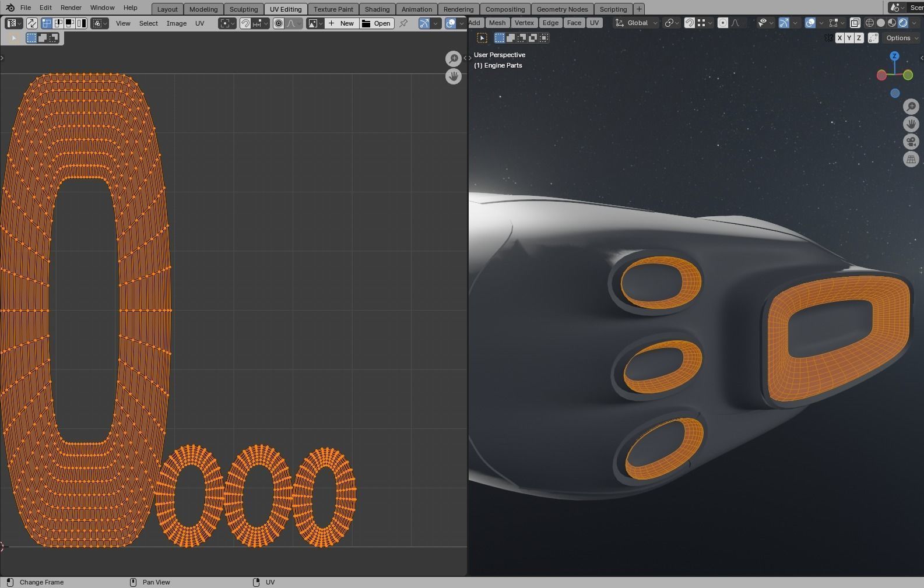Image resolution: width=924 pixels, height=588 pixels.
Task: Toggle camera view in 3D viewport
Action: click(911, 141)
